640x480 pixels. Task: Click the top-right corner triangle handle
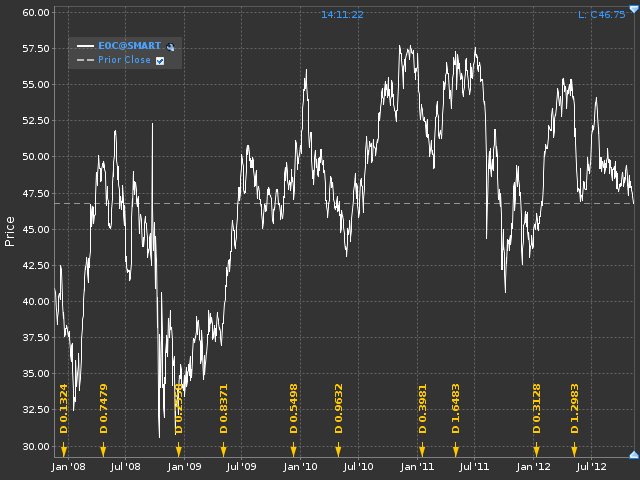click(x=634, y=9)
